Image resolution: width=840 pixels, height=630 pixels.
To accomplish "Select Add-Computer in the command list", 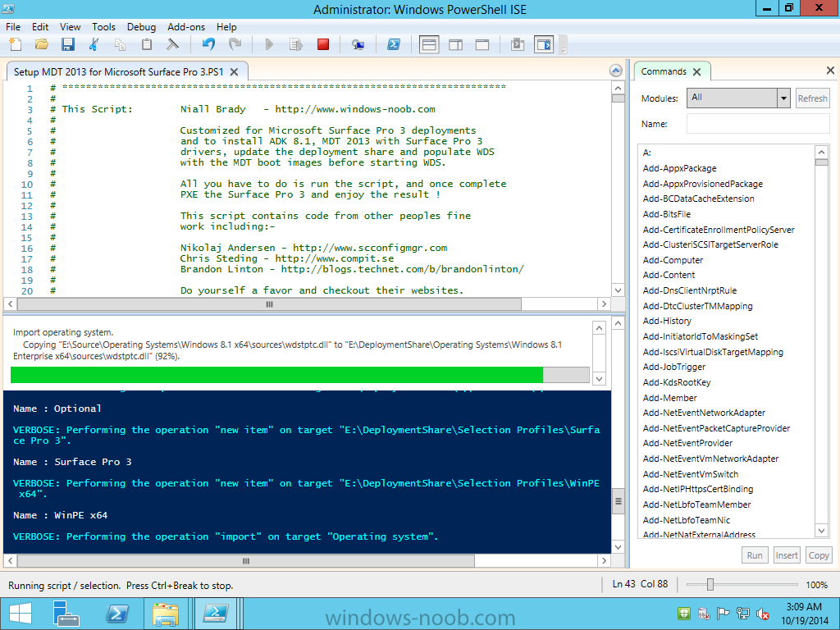I will coord(673,260).
